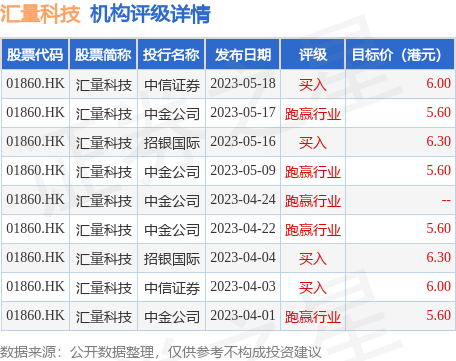Click 01860.HK code in 2023-05-16 row
This screenshot has width=456, height=361.
pyautogui.click(x=35, y=141)
